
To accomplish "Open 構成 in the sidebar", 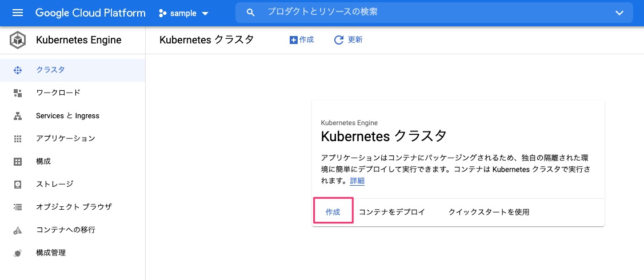I will tap(72, 161).
